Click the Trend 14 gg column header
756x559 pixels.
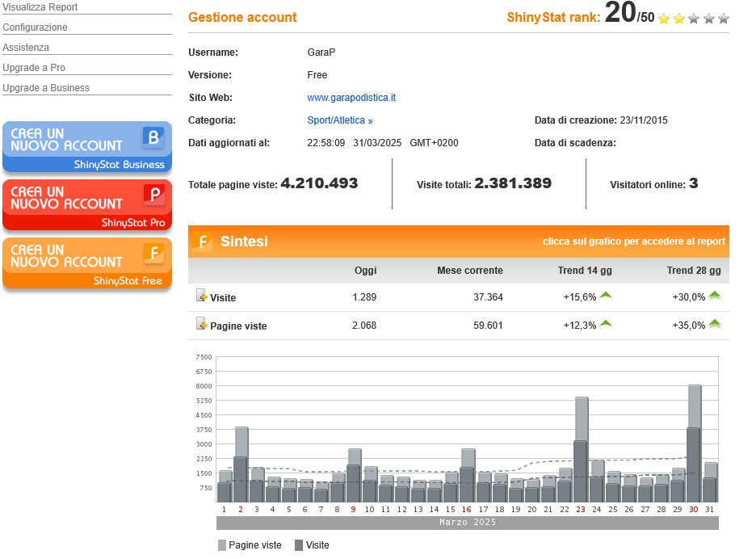[x=585, y=271]
